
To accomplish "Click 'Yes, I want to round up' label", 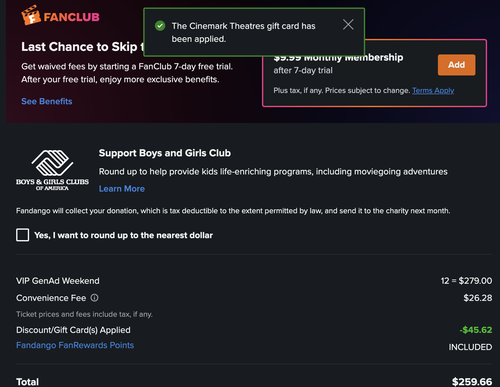I will (x=123, y=235).
